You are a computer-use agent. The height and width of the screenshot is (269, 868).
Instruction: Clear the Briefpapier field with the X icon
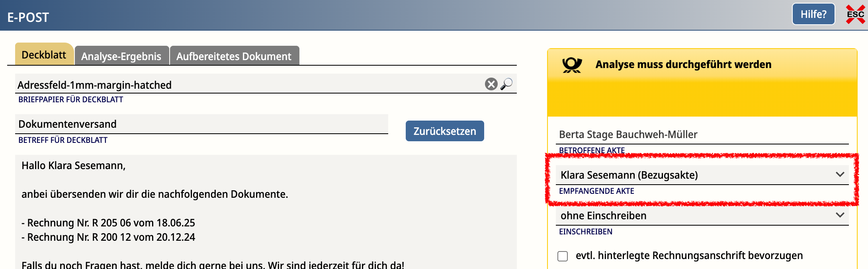pyautogui.click(x=491, y=84)
